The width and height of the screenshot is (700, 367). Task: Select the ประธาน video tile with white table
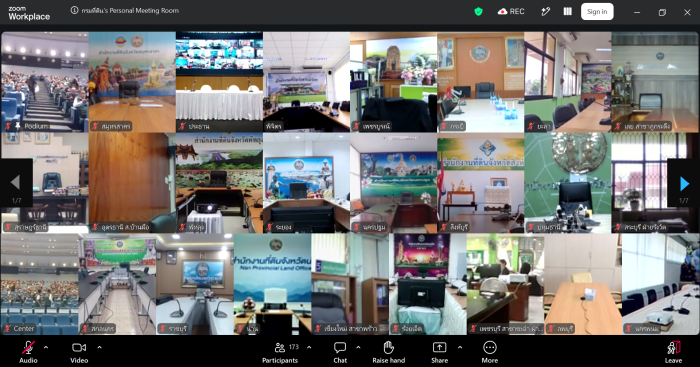219,82
